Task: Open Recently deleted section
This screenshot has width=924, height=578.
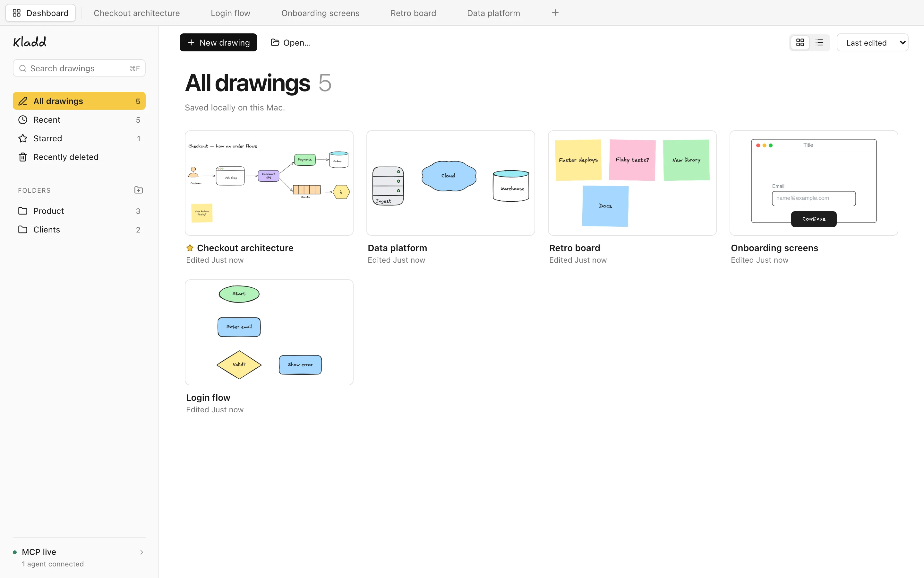Action: click(x=79, y=157)
